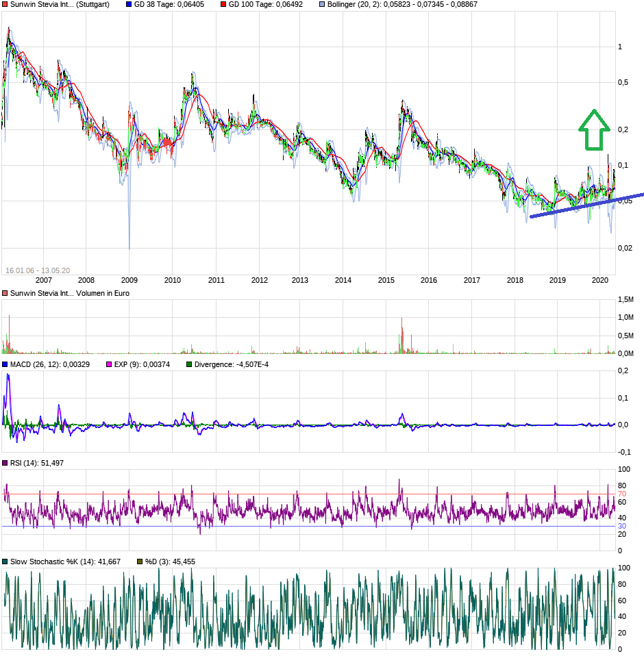644x656 pixels.
Task: Click the 2006 MACD peak
Action: (8, 378)
